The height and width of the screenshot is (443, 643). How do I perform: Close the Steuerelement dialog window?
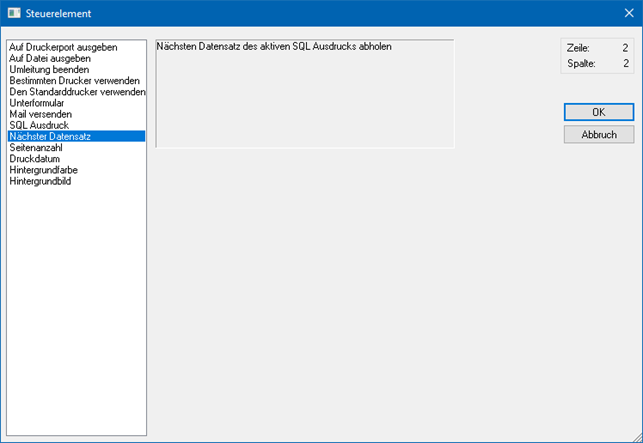click(x=628, y=13)
